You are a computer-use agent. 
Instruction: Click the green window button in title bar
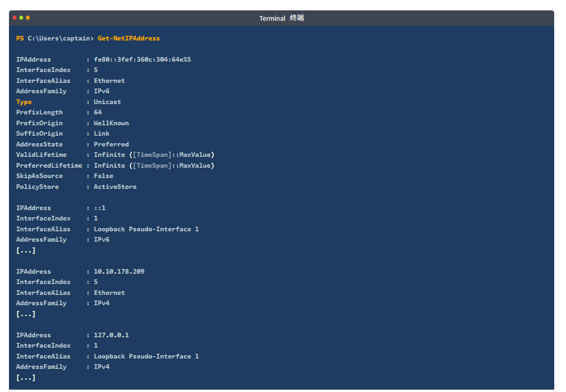pos(21,18)
